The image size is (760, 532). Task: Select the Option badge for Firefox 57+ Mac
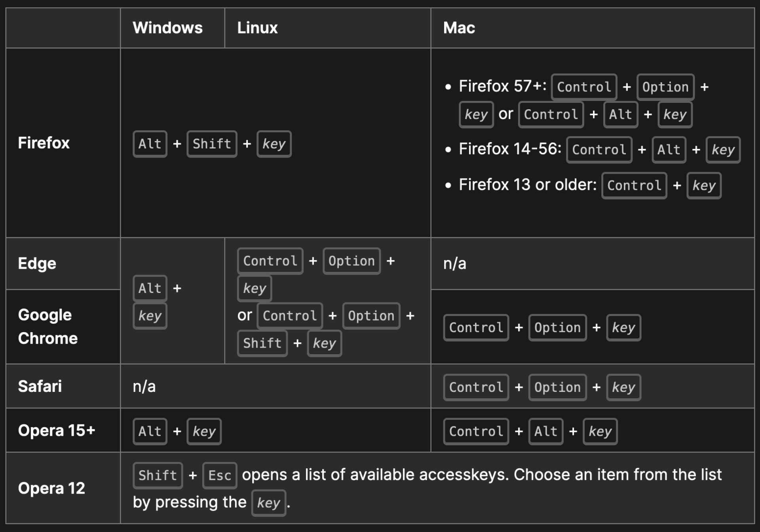coord(665,87)
